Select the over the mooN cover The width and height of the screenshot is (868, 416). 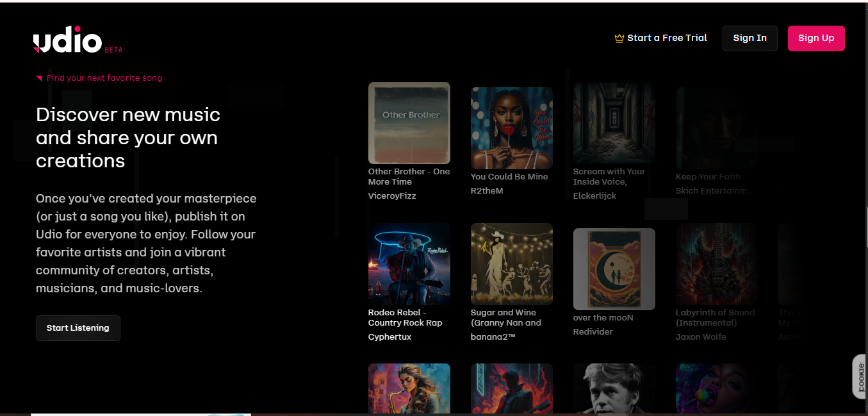614,269
